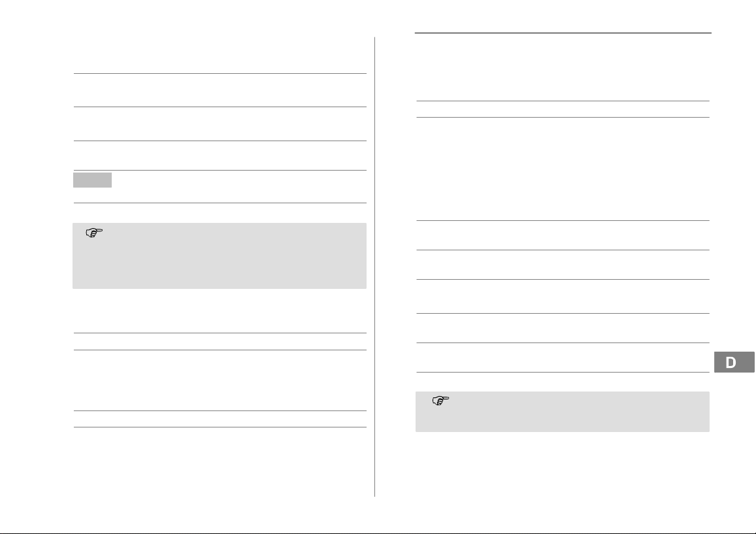Click inside the right-page gray note box
Viewport: 756px width, 534px height.
coord(562,412)
